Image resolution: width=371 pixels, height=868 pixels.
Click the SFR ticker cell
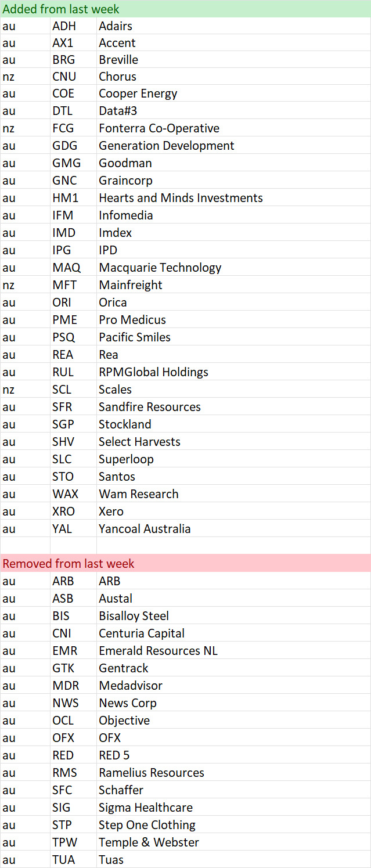(73, 407)
